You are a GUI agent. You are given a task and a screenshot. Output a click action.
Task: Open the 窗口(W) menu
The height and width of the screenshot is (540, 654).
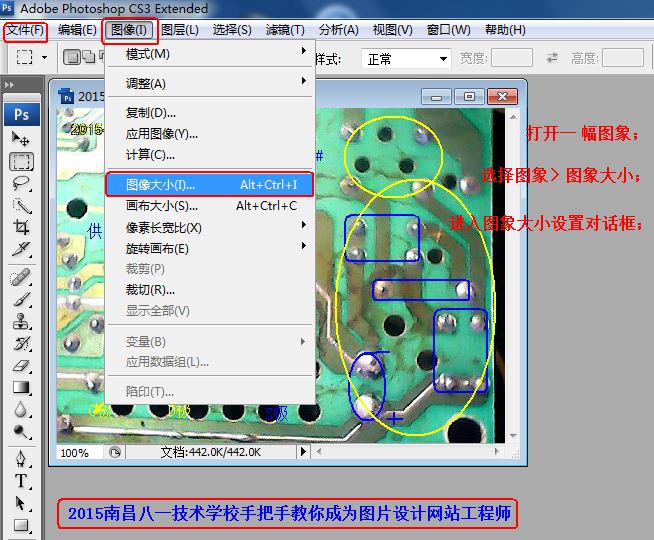click(448, 30)
